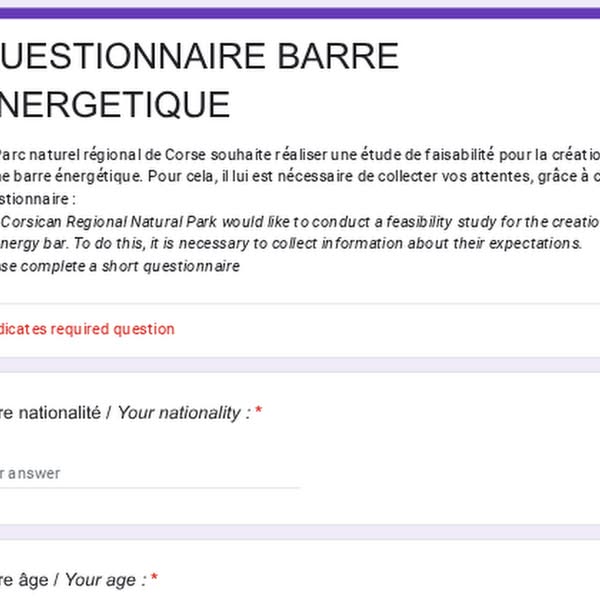Image resolution: width=600 pixels, height=600 pixels.
Task: Click the word "âge" in the question
Action: coord(32,580)
